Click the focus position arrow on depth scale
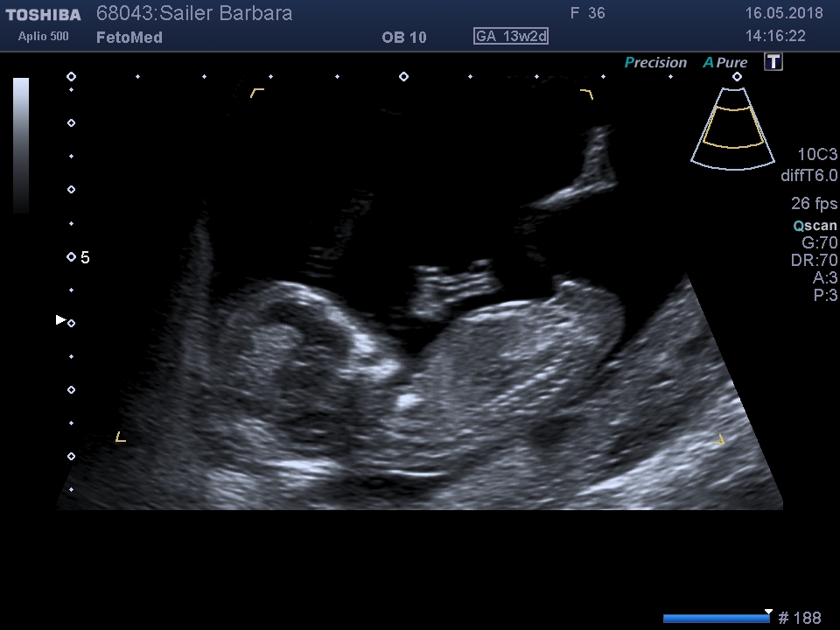This screenshot has width=840, height=630. [x=60, y=320]
